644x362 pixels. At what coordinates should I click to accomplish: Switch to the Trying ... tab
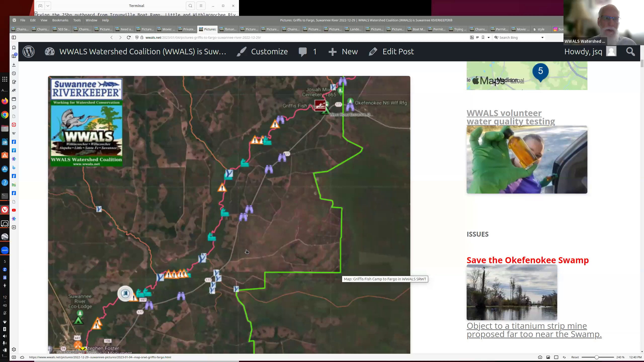458,29
